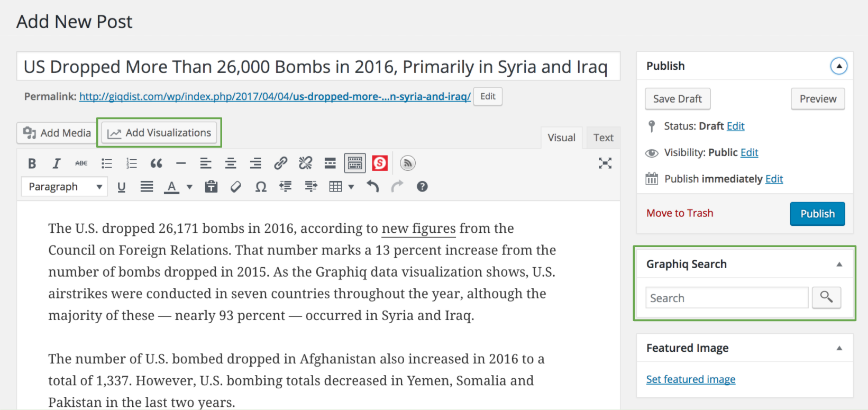Click Add Media button

[57, 133]
